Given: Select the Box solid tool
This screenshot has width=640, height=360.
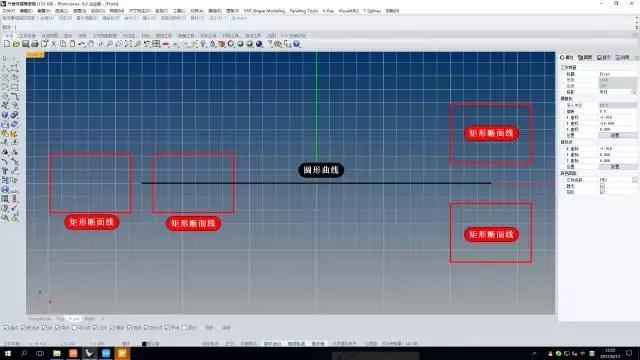Looking at the screenshot, I should click(x=5, y=115).
